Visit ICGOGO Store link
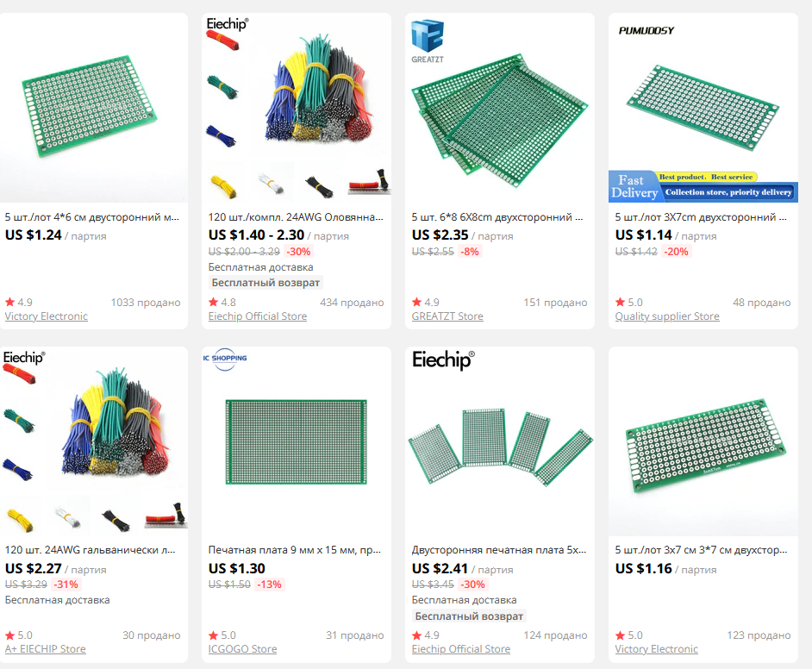 point(242,649)
